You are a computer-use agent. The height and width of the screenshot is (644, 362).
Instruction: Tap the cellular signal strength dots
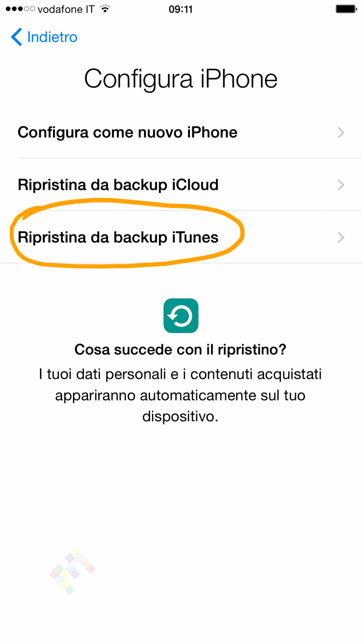point(20,9)
